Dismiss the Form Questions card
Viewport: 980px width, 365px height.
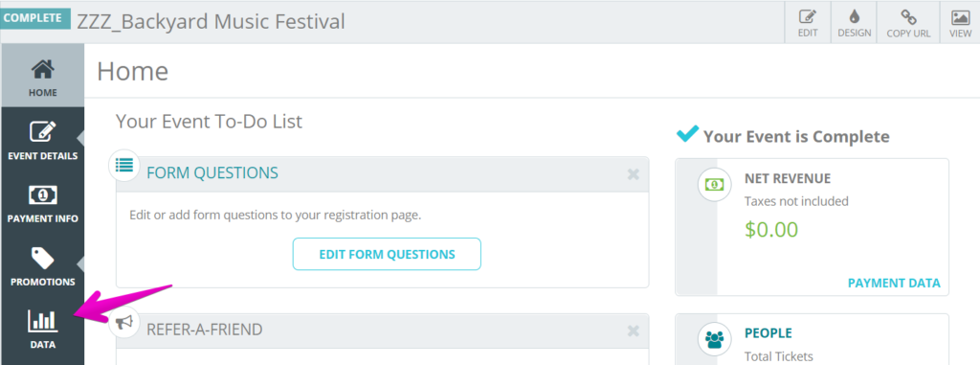click(634, 174)
